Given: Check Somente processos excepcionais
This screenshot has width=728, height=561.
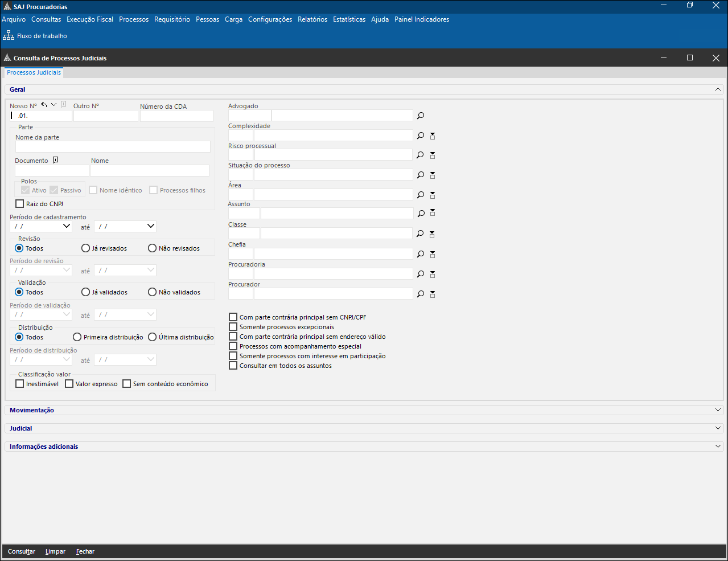Looking at the screenshot, I should (x=233, y=327).
